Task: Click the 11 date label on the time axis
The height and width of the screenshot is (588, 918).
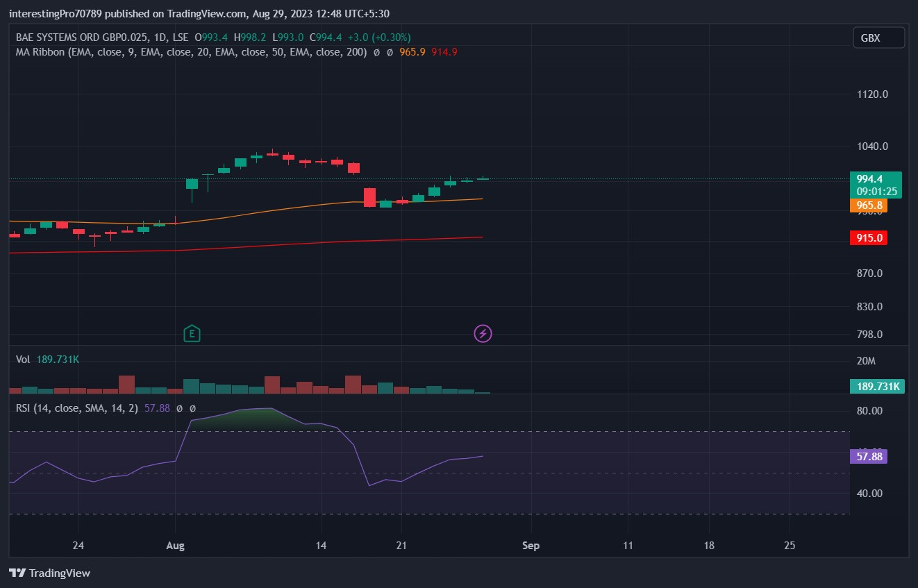Action: 628,546
